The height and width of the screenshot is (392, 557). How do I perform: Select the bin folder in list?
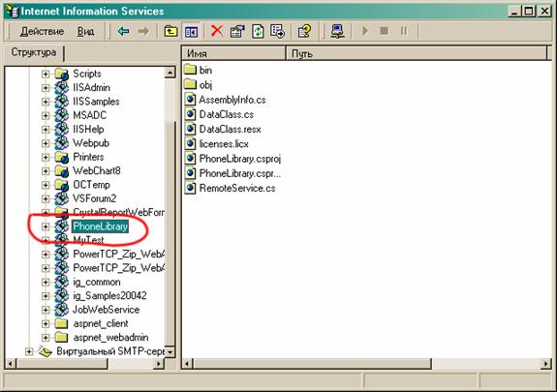(x=205, y=70)
